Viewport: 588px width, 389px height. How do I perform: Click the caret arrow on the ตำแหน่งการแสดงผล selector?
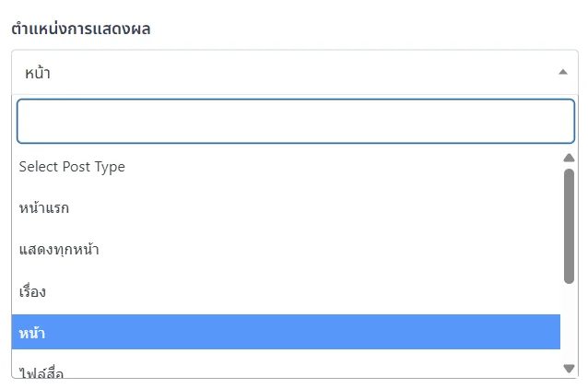563,72
